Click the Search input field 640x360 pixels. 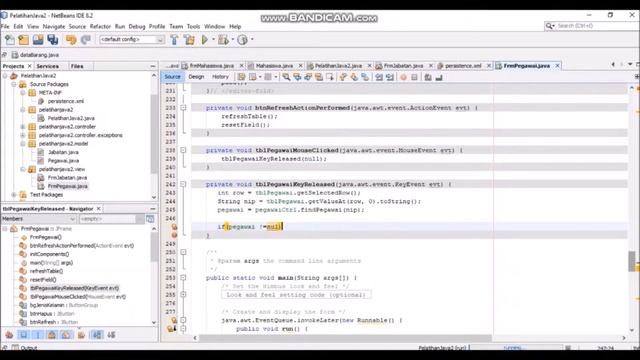(597, 26)
